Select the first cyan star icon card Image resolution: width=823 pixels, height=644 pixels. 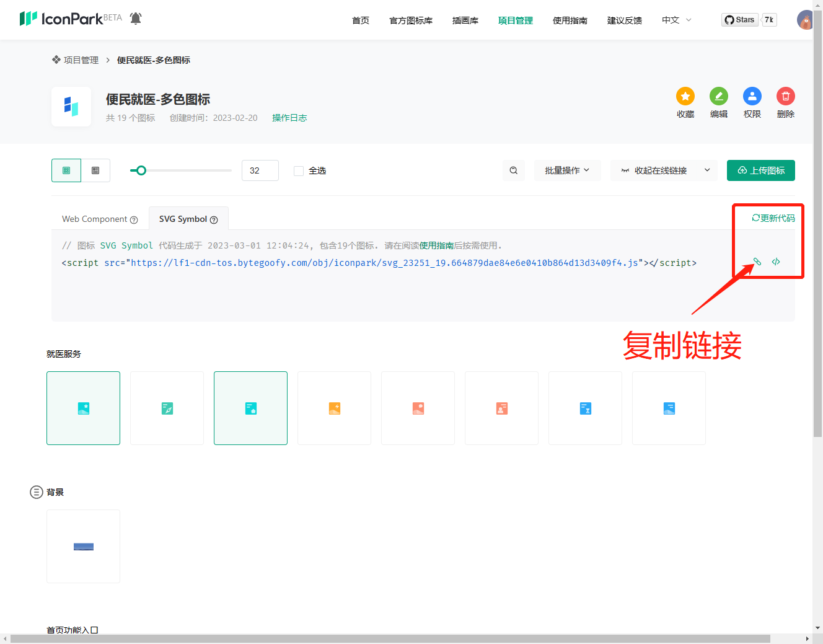pos(84,408)
